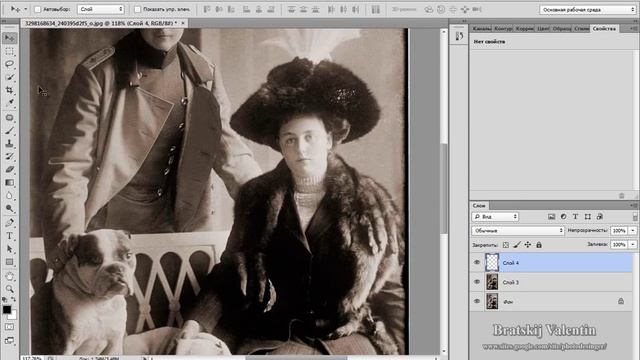
Task: Switch to the Образцы tab
Action: pyautogui.click(x=562, y=29)
